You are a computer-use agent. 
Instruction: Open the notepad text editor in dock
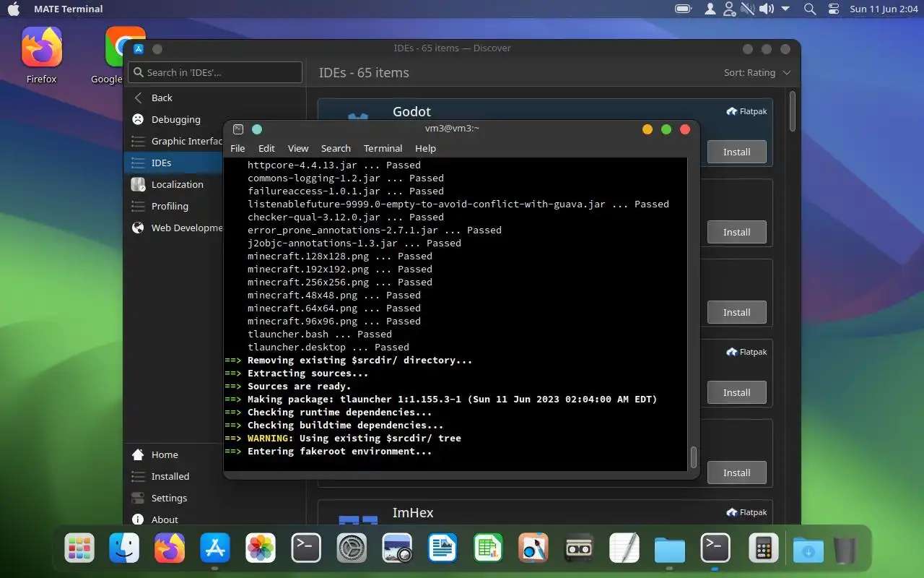point(624,548)
